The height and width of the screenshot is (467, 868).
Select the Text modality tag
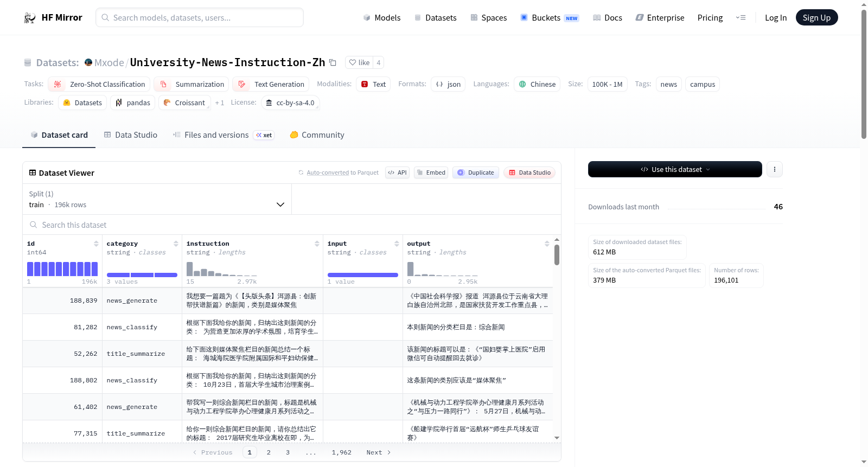coord(373,84)
